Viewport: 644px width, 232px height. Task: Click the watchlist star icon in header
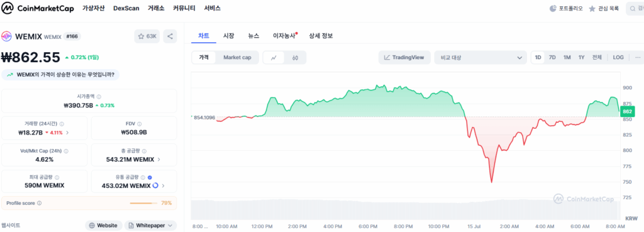click(592, 8)
